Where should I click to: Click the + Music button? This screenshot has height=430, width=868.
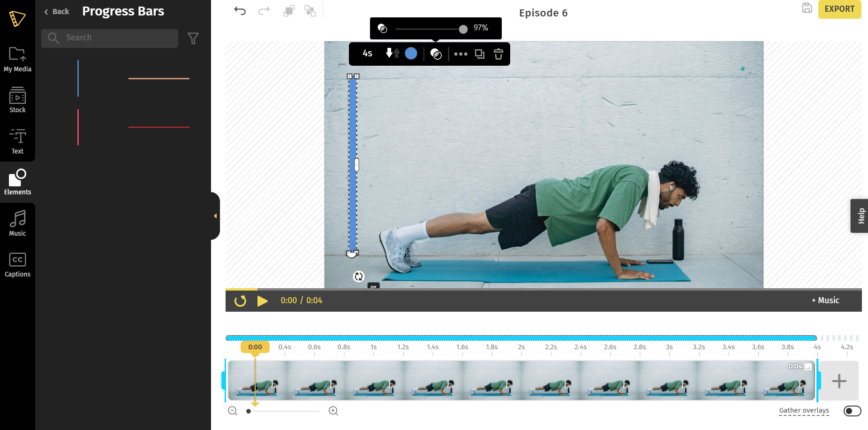coord(825,300)
